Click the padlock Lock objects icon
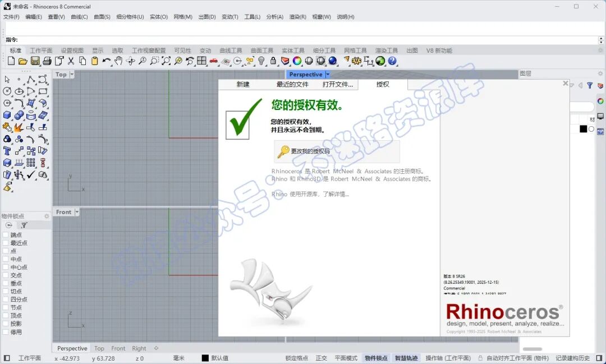606x364 pixels. [273, 61]
